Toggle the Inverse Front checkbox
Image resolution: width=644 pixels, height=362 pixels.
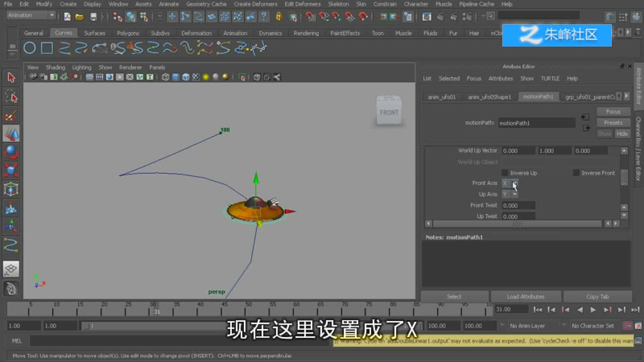tap(576, 173)
